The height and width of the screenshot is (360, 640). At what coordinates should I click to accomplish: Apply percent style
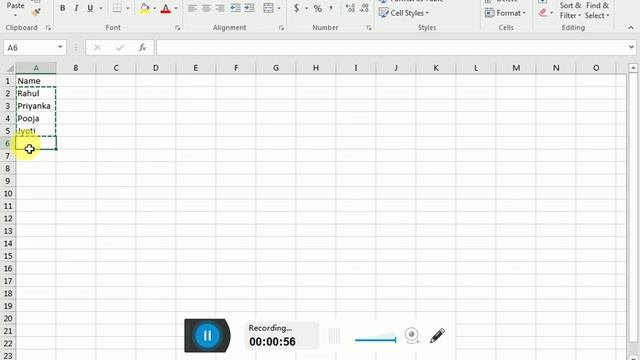pyautogui.click(x=318, y=8)
